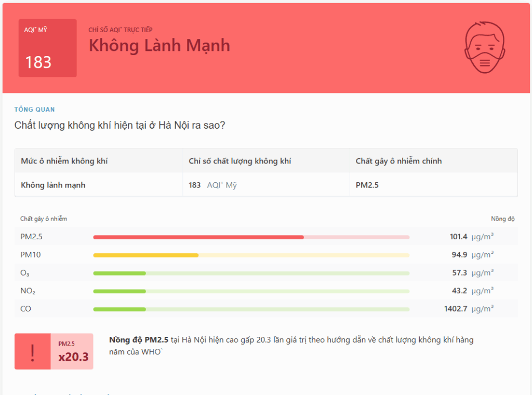
Task: Click the PM2.5 concentration progress bar
Action: [251, 237]
